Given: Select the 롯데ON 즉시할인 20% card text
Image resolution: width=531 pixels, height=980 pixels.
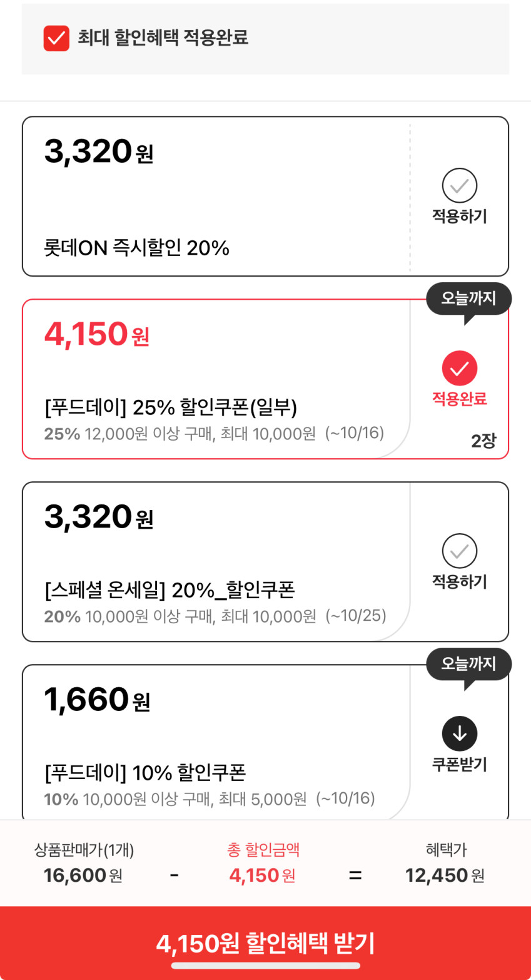Looking at the screenshot, I should [136, 248].
